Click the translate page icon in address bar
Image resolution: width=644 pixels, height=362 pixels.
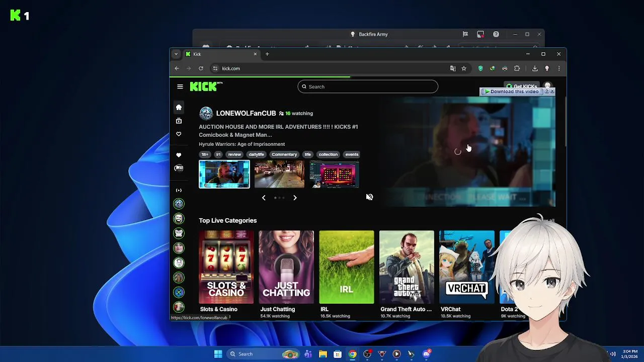pos(453,68)
